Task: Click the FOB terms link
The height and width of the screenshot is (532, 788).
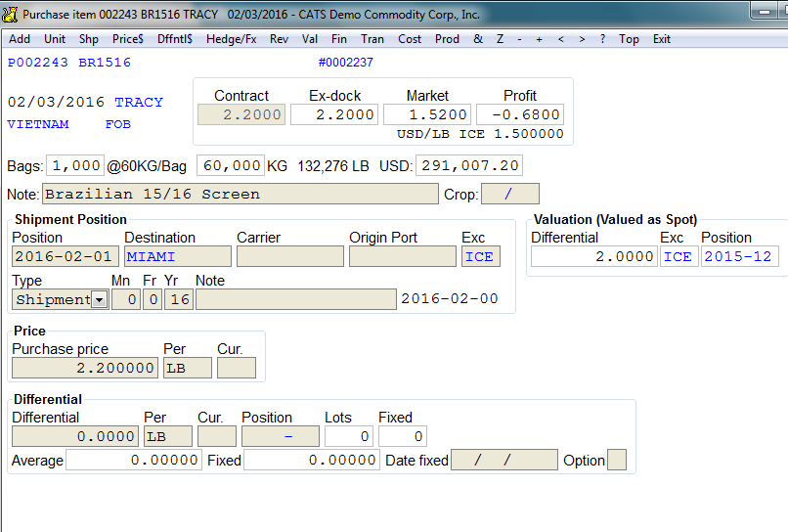Action: pyautogui.click(x=118, y=124)
